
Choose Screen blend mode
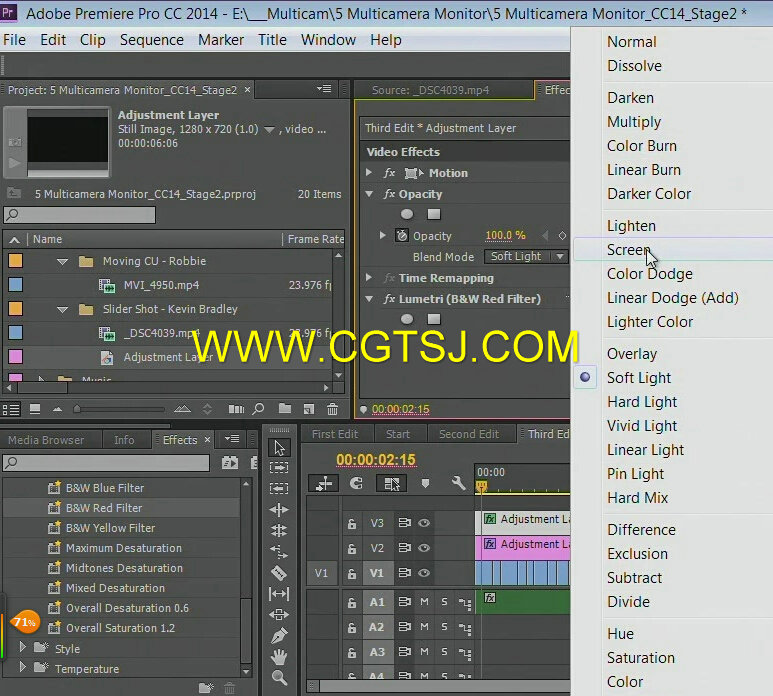629,250
